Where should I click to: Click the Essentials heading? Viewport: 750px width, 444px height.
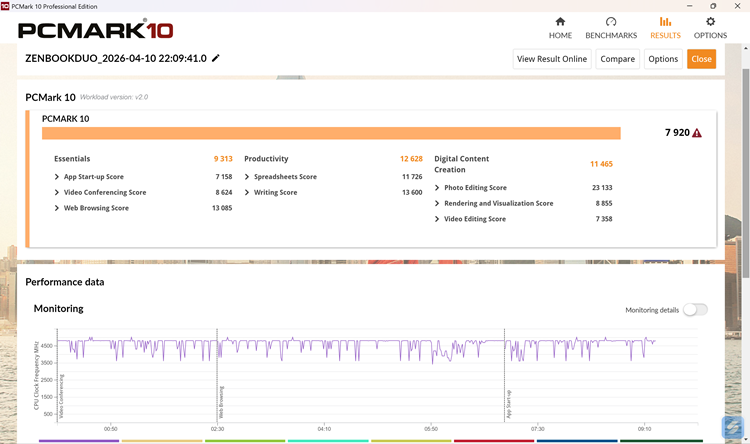(x=72, y=159)
